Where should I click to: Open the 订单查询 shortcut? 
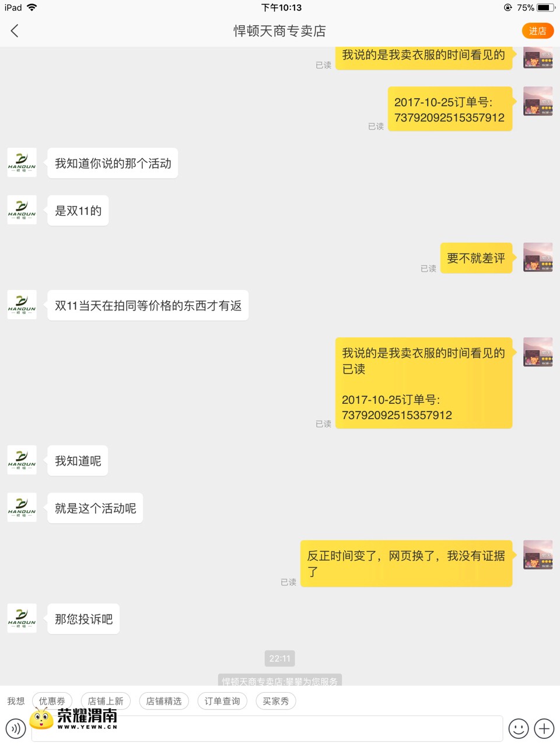click(x=222, y=701)
